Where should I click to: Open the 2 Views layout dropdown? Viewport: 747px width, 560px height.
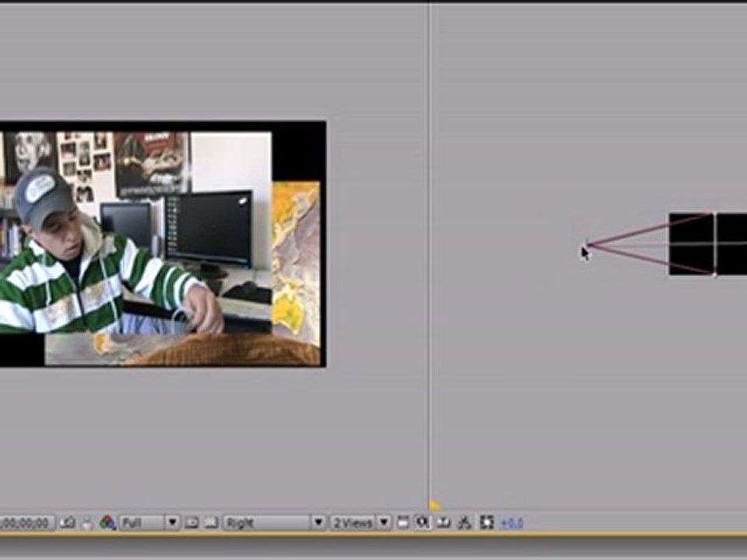coord(360,523)
